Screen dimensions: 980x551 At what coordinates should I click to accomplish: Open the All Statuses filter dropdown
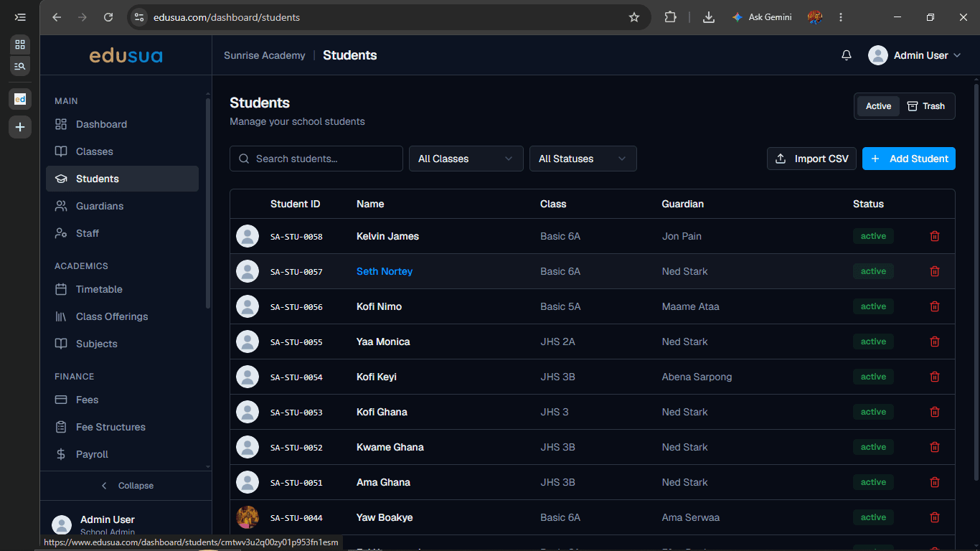(x=583, y=159)
